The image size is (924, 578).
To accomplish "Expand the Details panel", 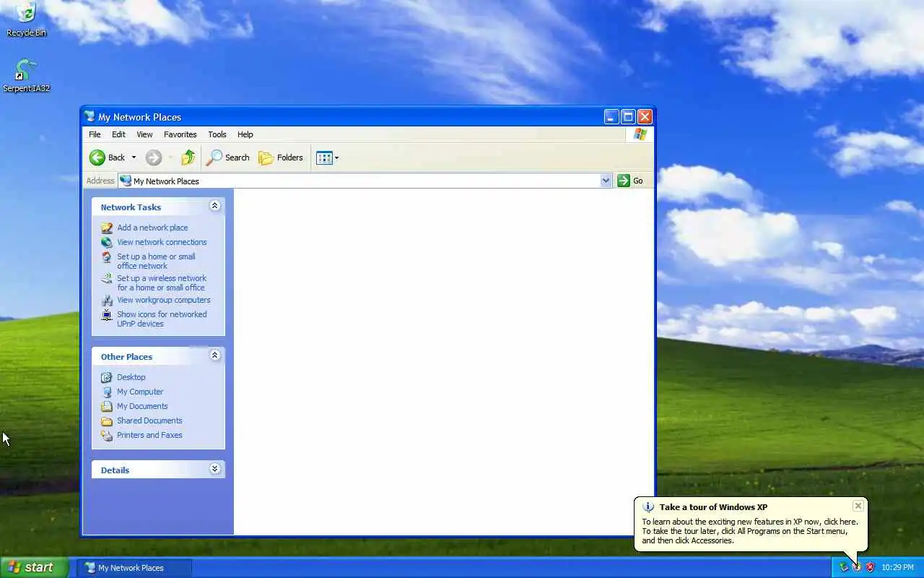I will click(x=214, y=469).
